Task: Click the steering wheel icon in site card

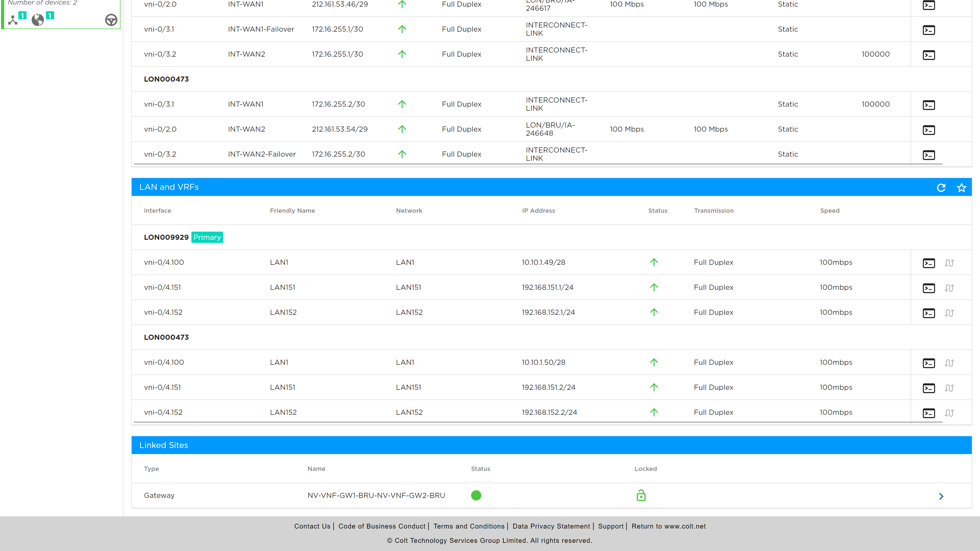Action: click(111, 20)
